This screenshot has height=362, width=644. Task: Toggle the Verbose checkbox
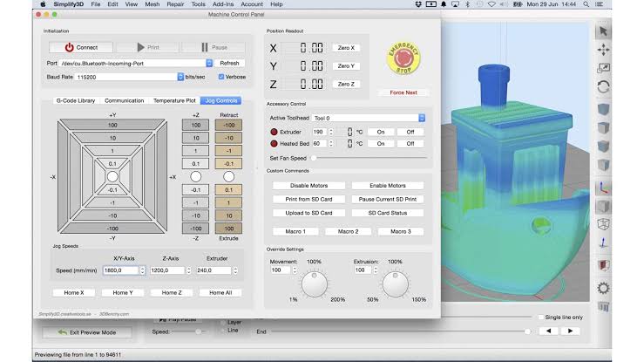[221, 77]
